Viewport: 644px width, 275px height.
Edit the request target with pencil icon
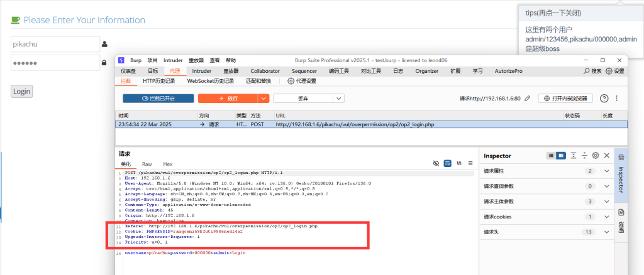(528, 99)
